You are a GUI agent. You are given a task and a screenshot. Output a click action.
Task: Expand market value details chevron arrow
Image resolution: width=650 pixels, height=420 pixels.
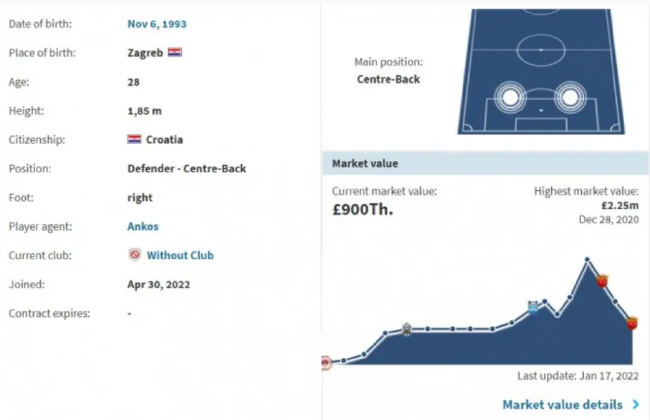[636, 404]
